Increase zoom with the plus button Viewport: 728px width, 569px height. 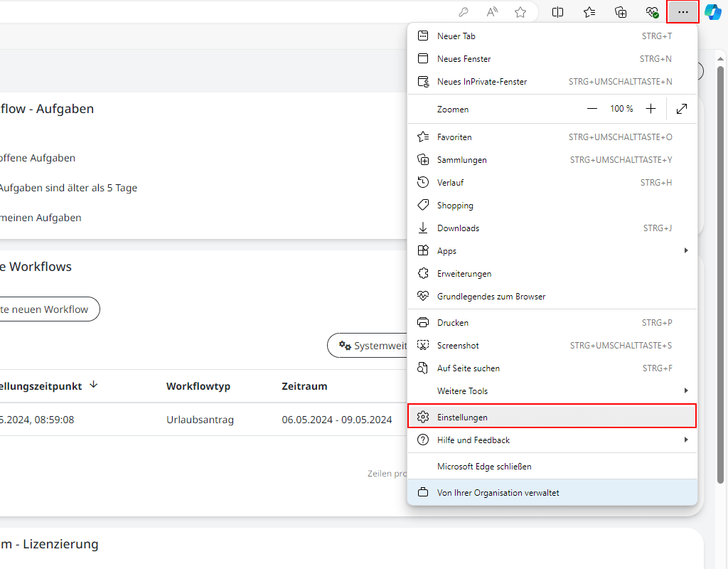[x=651, y=109]
